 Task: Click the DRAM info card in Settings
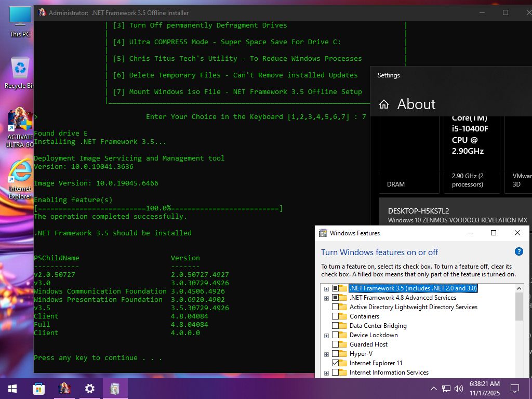409,155
